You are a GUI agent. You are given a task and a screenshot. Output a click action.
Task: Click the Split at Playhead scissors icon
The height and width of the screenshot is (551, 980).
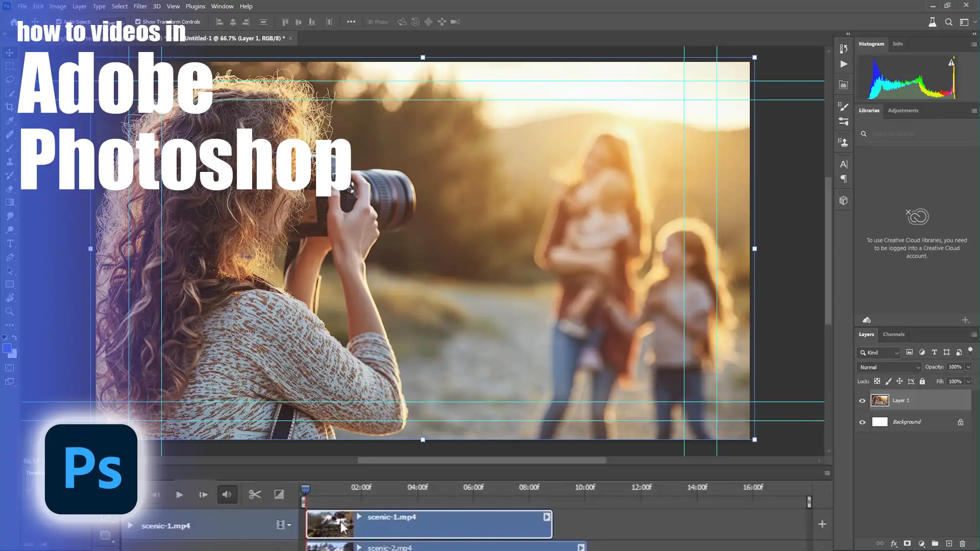pyautogui.click(x=255, y=494)
